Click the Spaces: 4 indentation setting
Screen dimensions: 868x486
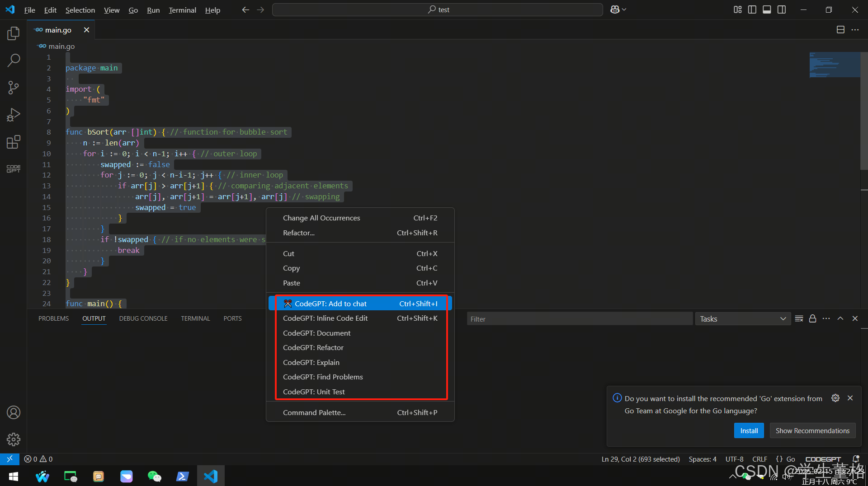tap(703, 459)
